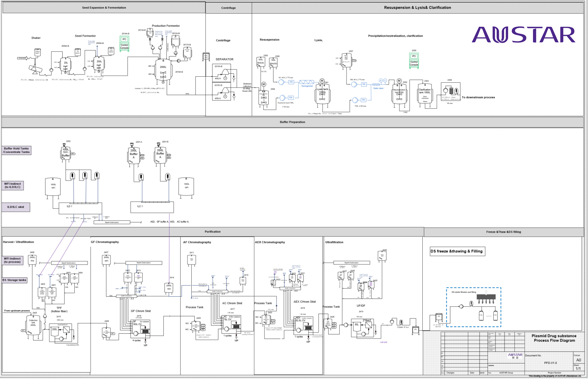Click the green IPC Control Console 2014A-B

pos(124,43)
